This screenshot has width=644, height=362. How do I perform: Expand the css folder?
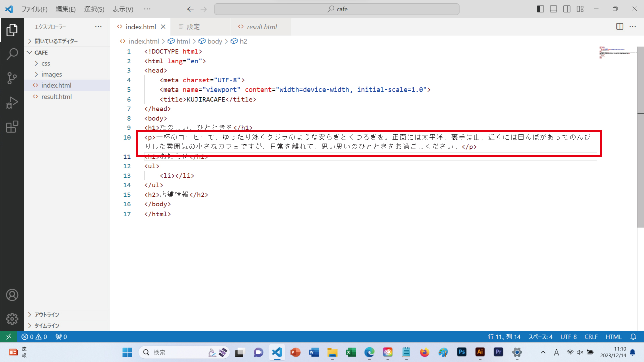point(45,63)
